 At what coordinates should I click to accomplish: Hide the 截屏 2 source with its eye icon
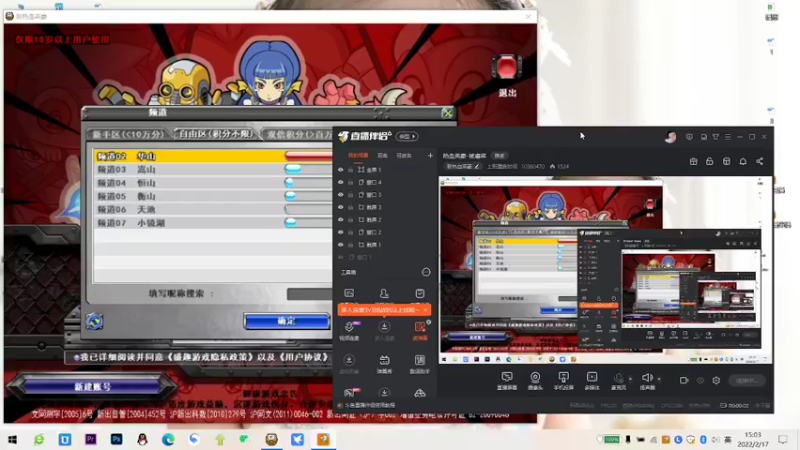point(341,219)
